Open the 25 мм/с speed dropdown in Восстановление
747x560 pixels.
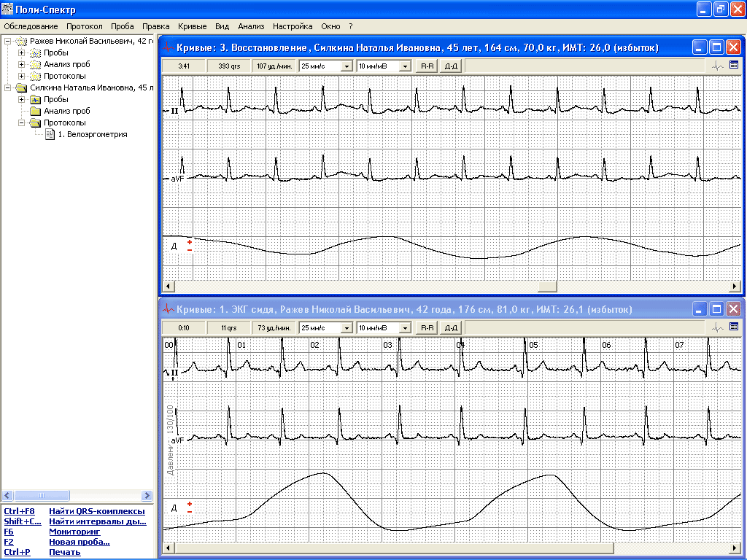(347, 66)
